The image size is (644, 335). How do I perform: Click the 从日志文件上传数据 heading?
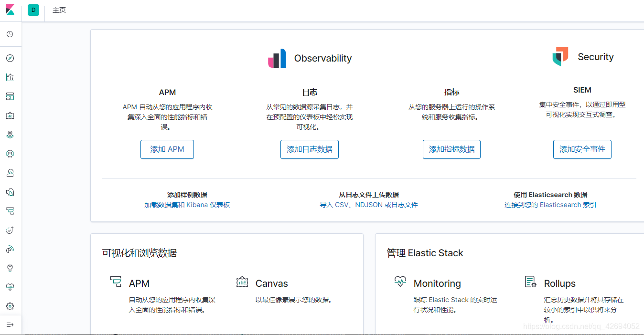[x=369, y=195]
